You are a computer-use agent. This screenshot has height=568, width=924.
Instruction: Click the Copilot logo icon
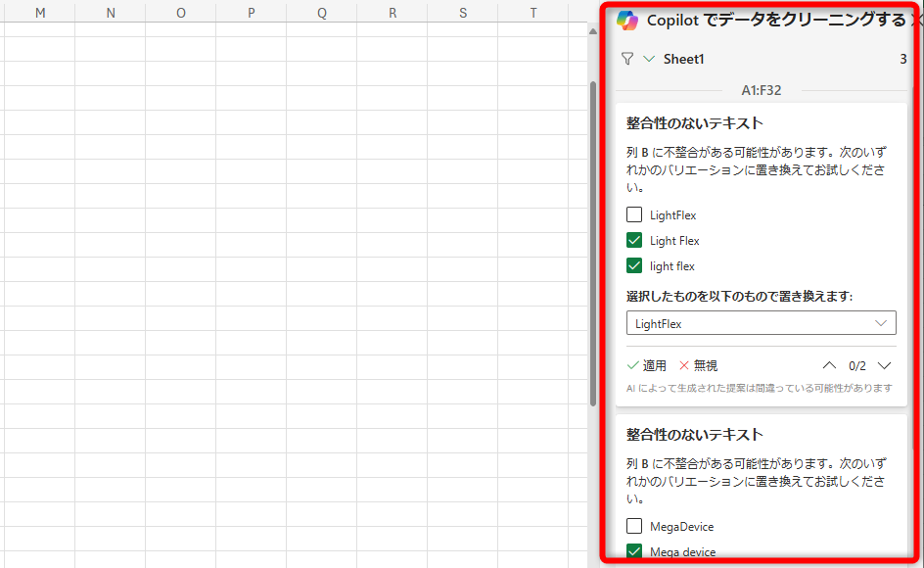627,21
